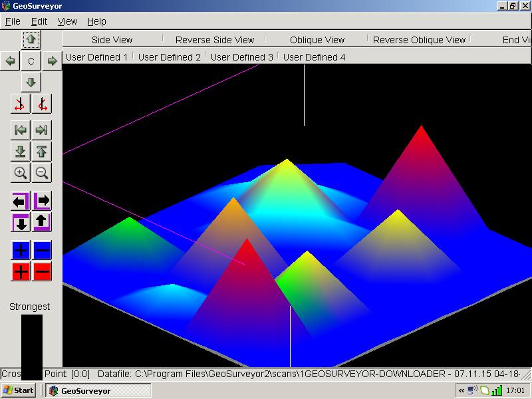This screenshot has height=399, width=532.
Task: Click the center 'C' view button
Action: 31,61
